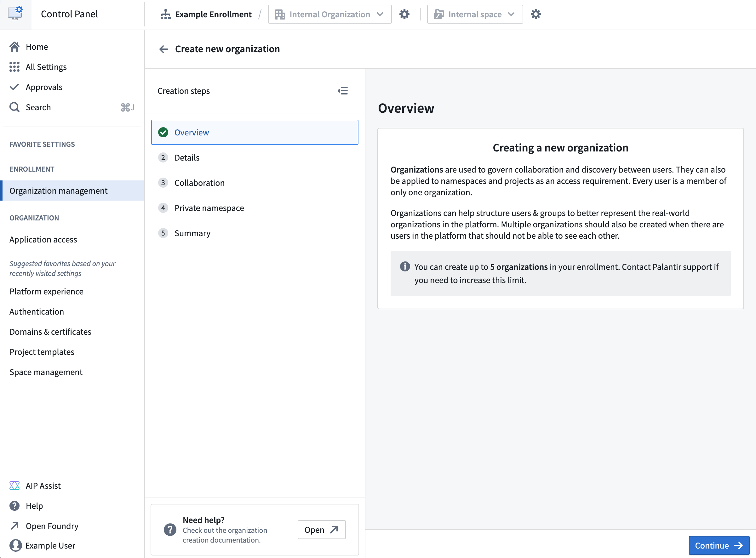
Task: Select the Details step
Action: [255, 157]
